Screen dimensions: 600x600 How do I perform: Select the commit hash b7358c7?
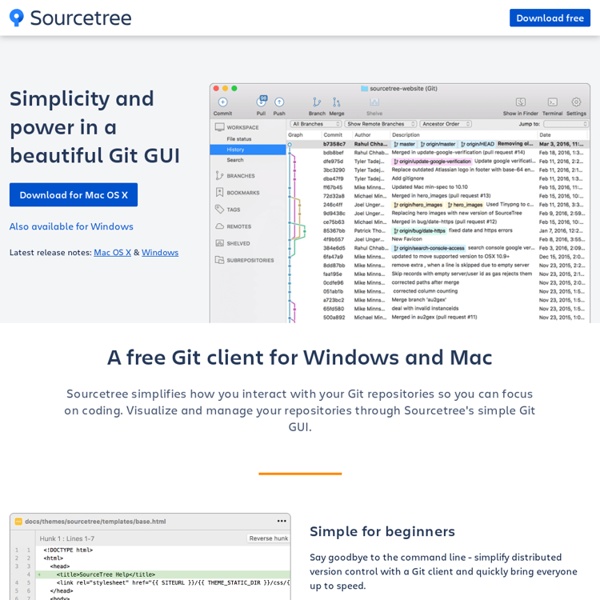[x=334, y=144]
